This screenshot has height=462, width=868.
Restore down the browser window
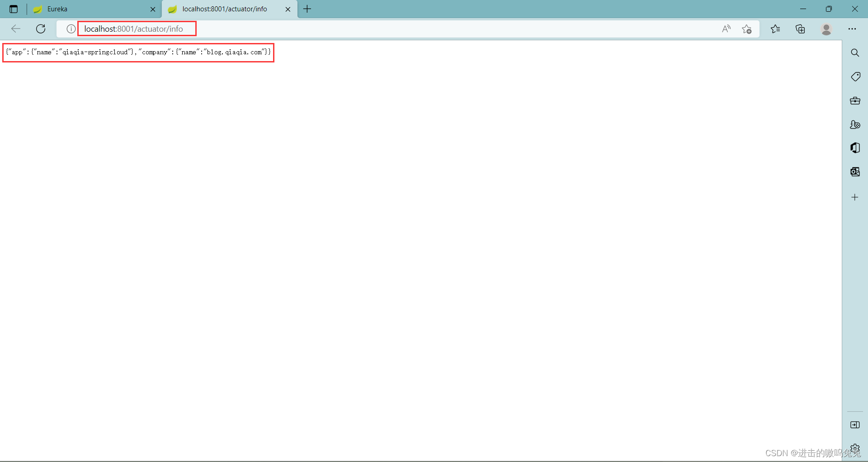[x=829, y=9]
